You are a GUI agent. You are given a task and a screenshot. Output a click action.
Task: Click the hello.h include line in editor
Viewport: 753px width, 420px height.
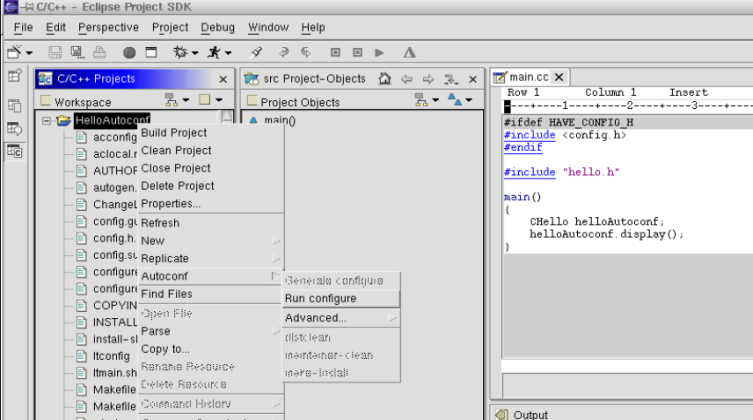click(562, 172)
